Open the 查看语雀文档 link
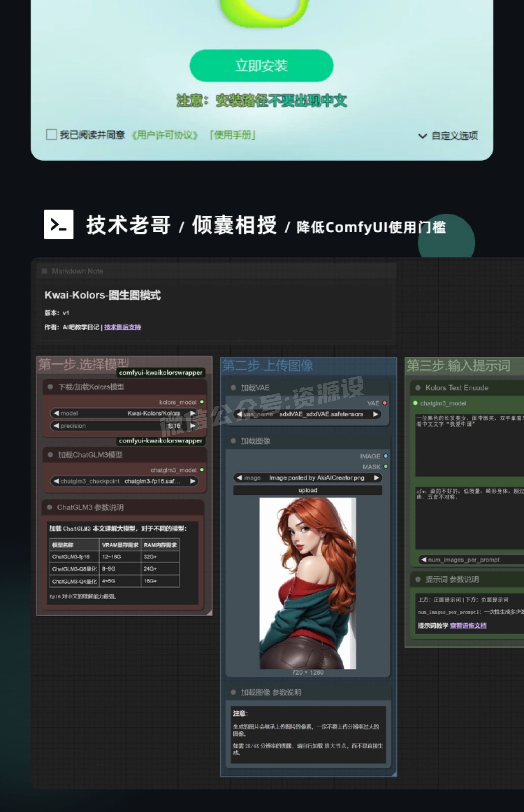 468,626
